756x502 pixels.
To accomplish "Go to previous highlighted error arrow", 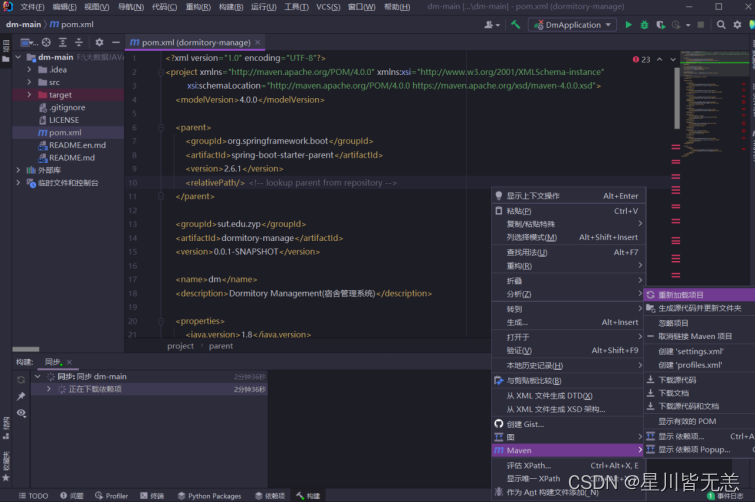I will pyautogui.click(x=660, y=59).
